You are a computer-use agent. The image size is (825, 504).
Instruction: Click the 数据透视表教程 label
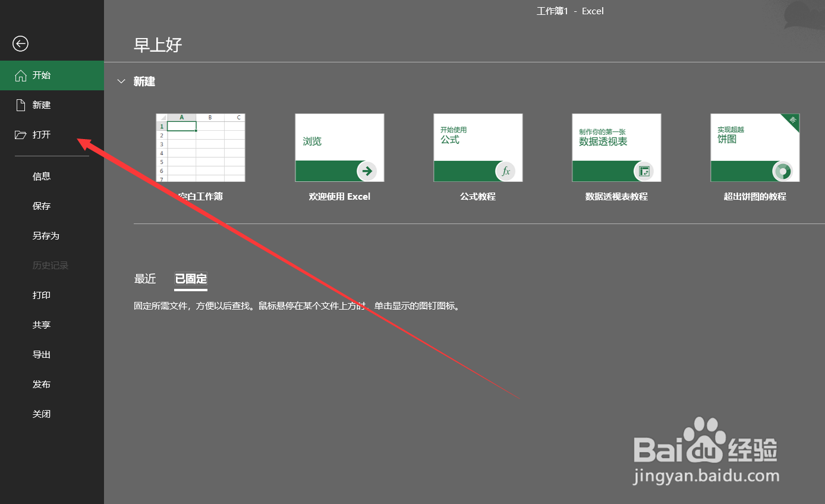tap(616, 196)
